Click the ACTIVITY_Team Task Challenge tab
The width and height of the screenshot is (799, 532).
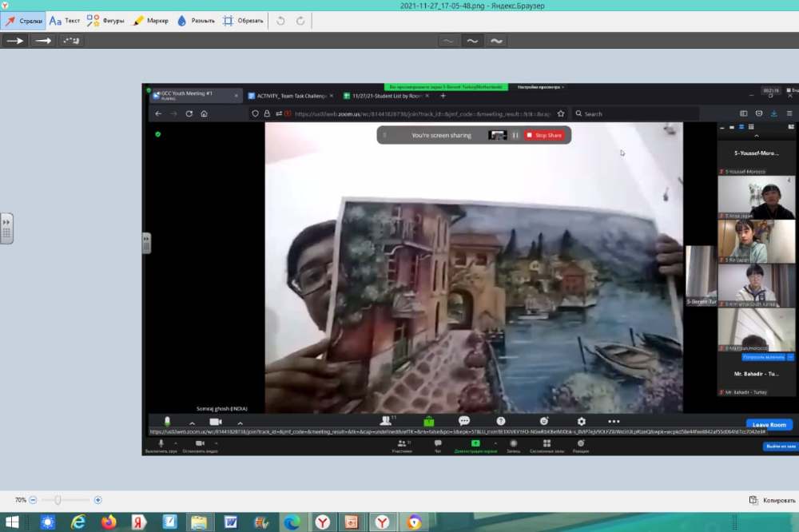pos(290,96)
